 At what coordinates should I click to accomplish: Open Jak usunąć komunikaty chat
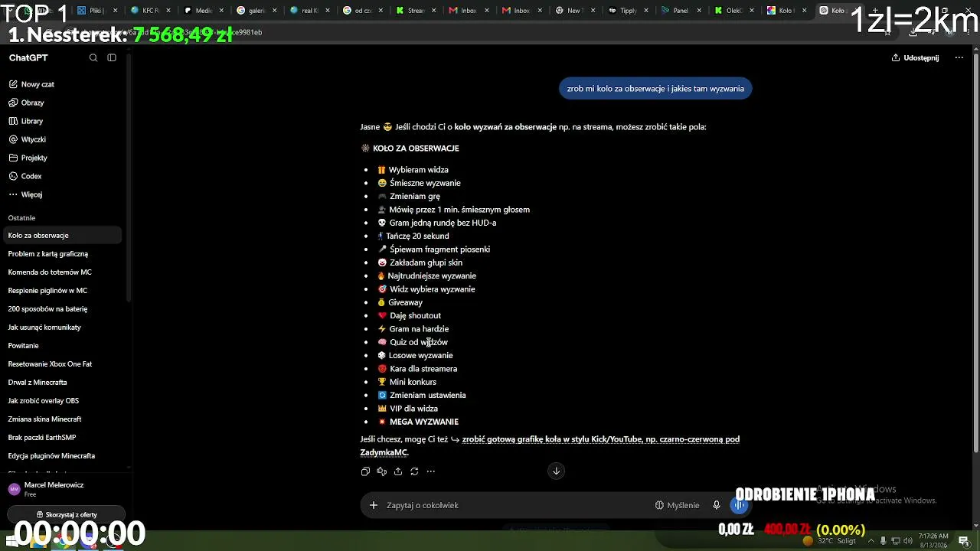63,328
